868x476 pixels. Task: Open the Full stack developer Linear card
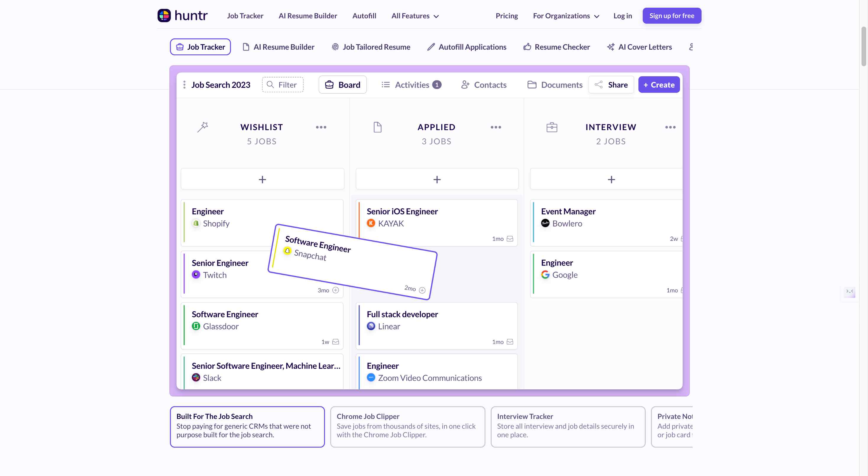(437, 326)
